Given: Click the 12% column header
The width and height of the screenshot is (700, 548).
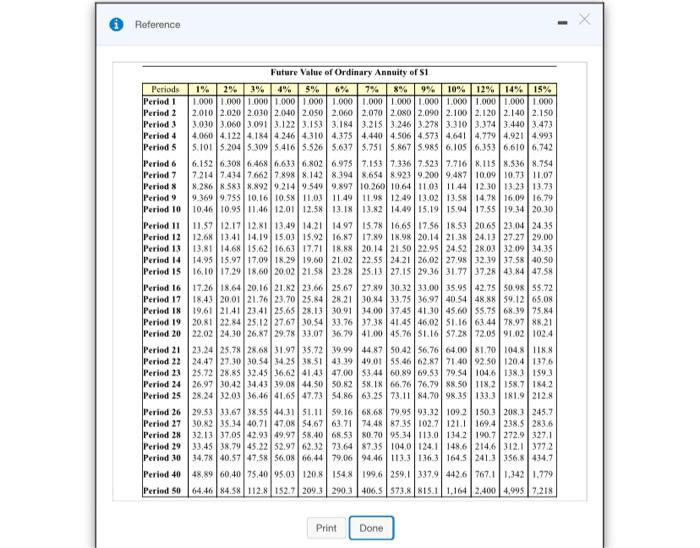Looking at the screenshot, I should click(x=485, y=89).
